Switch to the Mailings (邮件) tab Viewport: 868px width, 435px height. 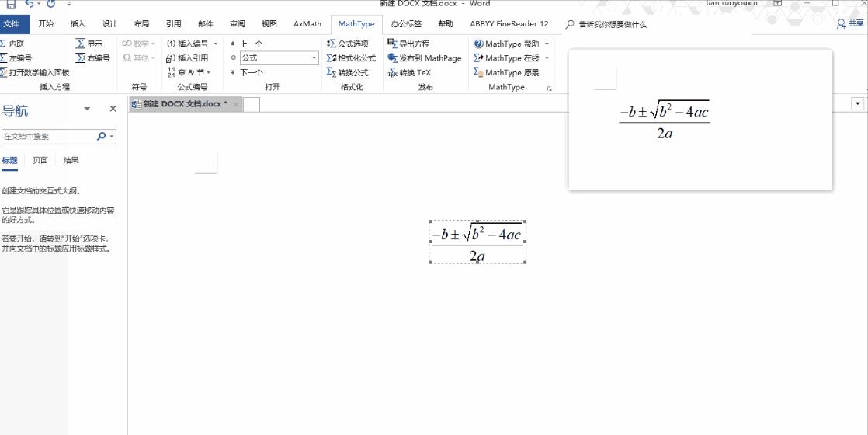pyautogui.click(x=206, y=24)
